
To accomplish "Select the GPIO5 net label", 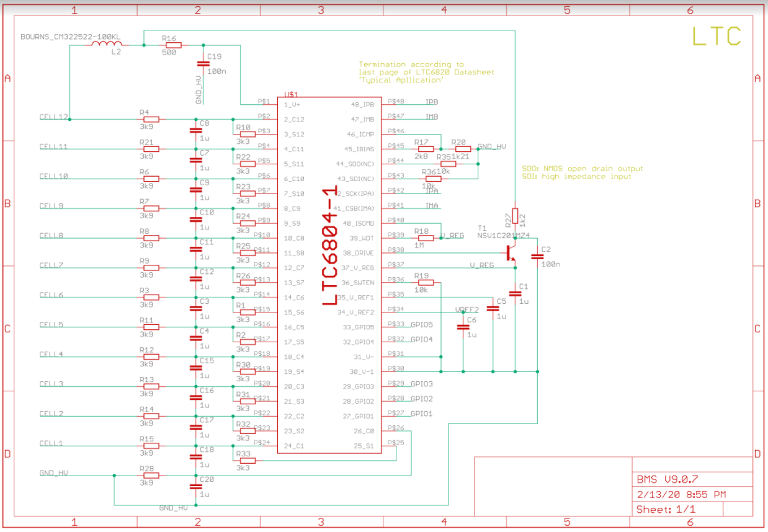I will pos(421,324).
